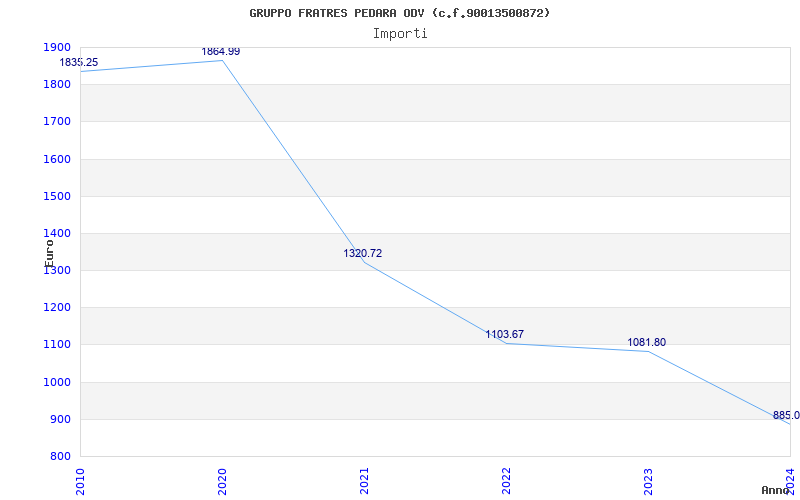This screenshot has width=800, height=500.
Task: Click the y-axis value 900
Action: (60, 419)
